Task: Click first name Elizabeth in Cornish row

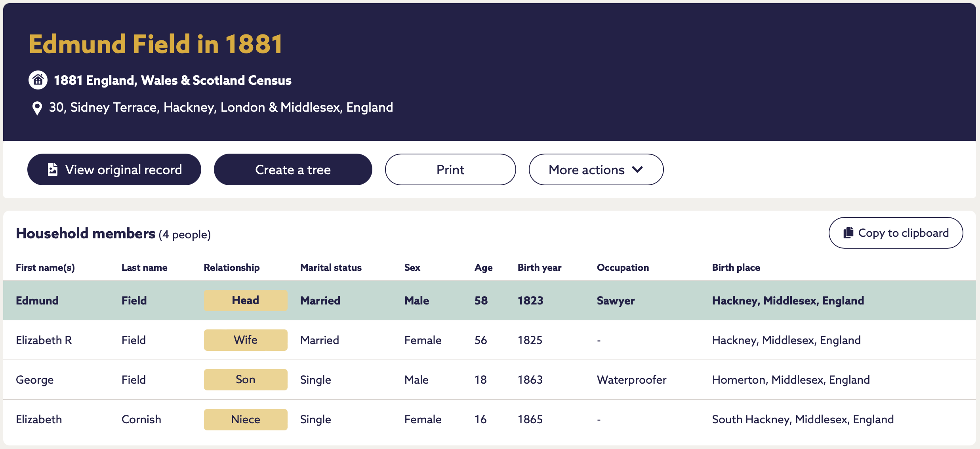Action: tap(39, 419)
